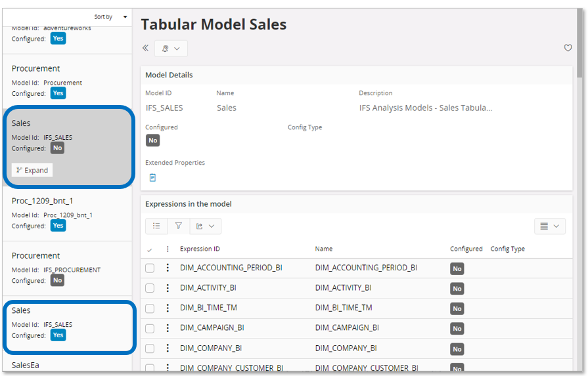Open row menu for DIM_BI_TIME_TM

pos(168,308)
